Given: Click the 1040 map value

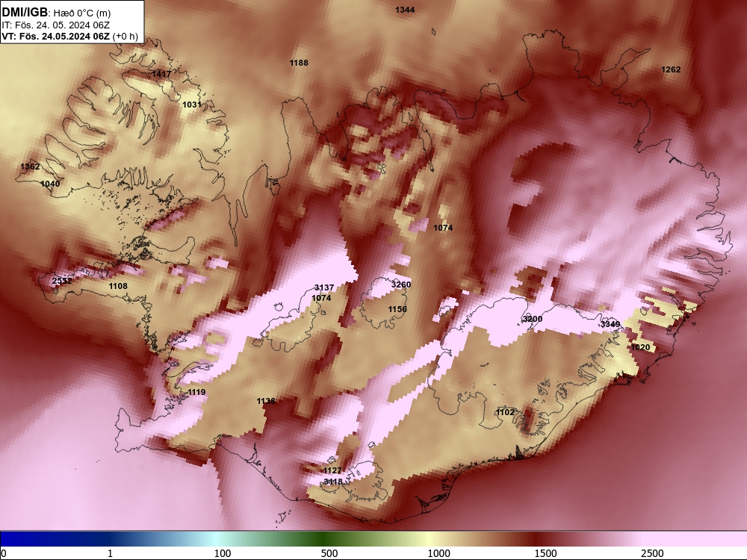Looking at the screenshot, I should (50, 184).
